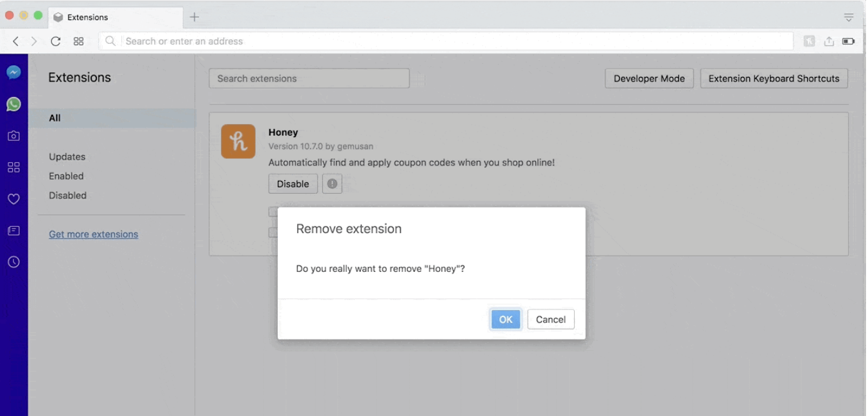Image resolution: width=868 pixels, height=416 pixels.
Task: Click the Honey extension logo
Action: [x=238, y=141]
